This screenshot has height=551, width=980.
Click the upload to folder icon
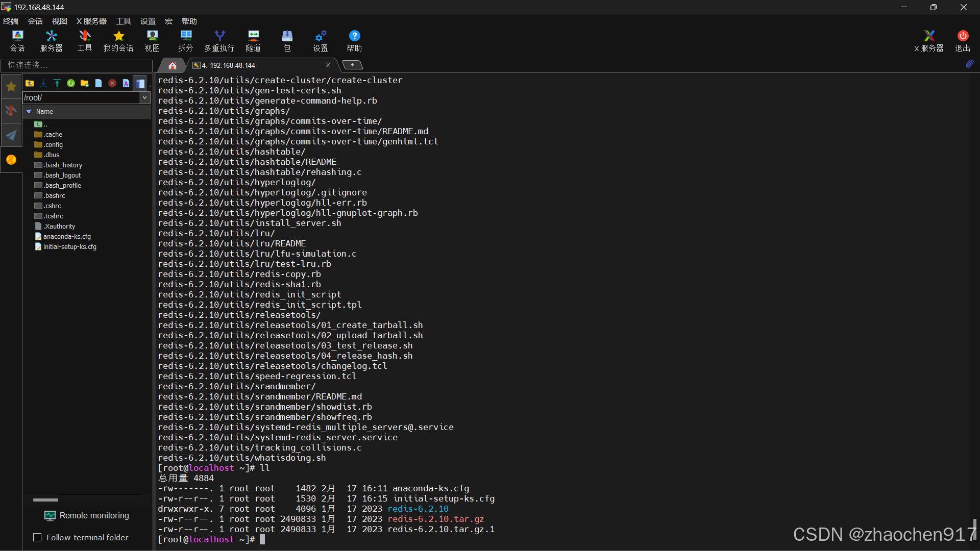coord(57,83)
